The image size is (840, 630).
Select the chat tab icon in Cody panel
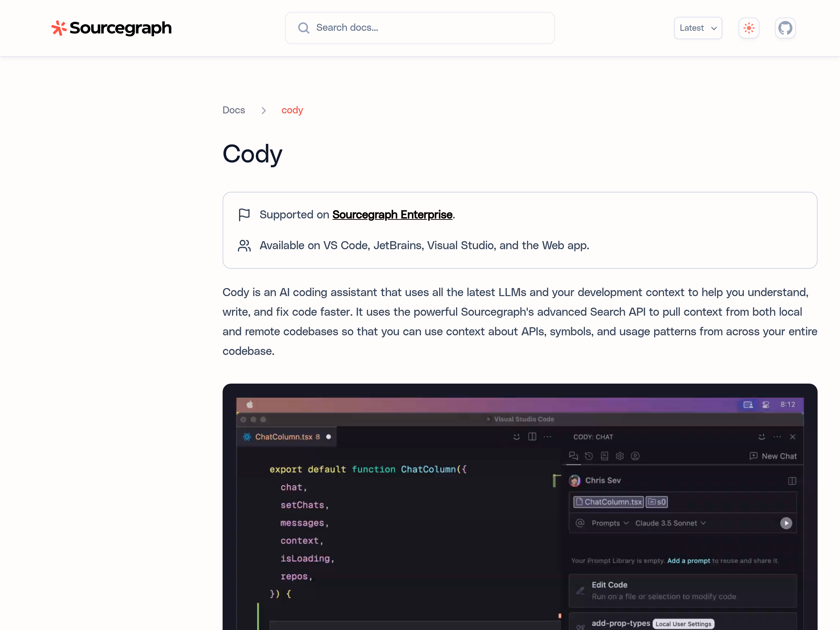click(573, 456)
